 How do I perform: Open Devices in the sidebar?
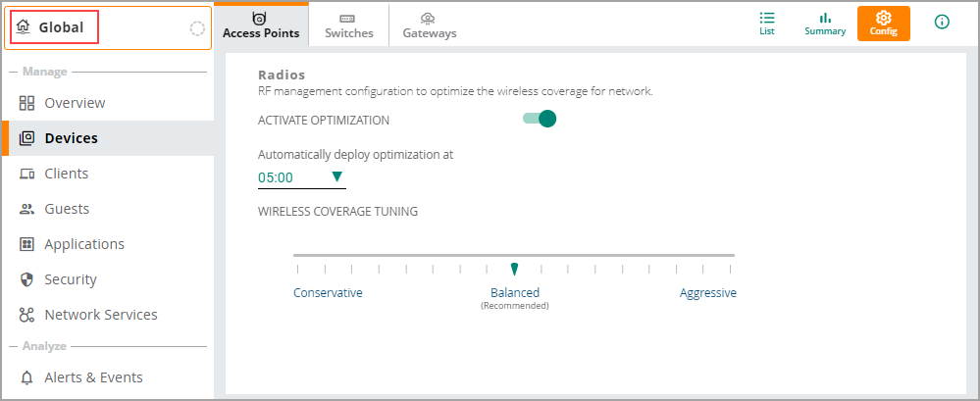point(71,138)
